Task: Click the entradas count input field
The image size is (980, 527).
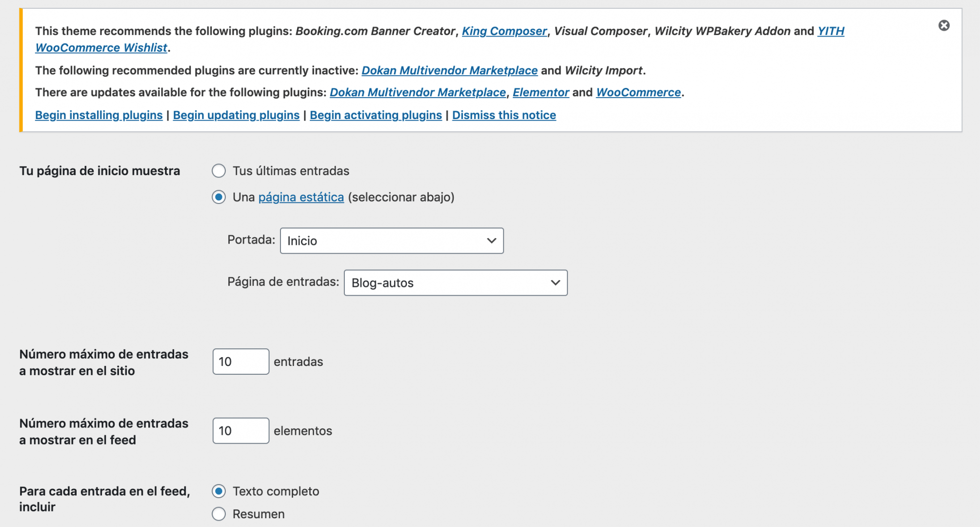Action: [240, 362]
